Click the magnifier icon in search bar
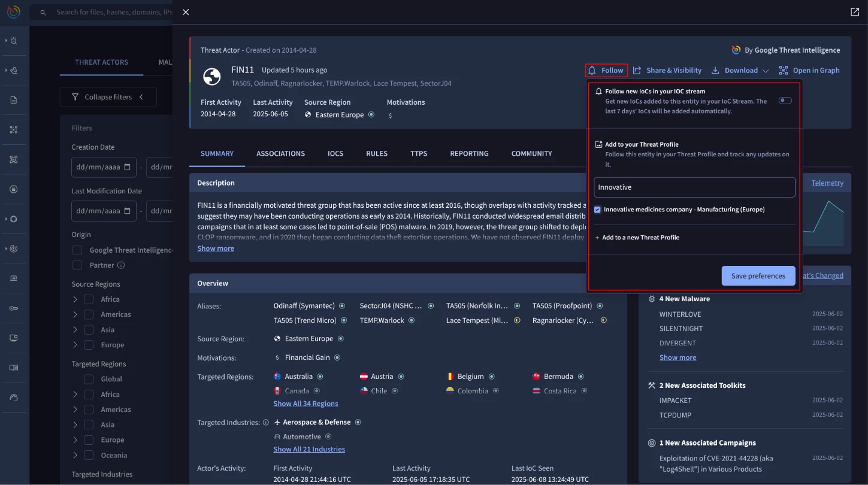868x485 pixels. click(43, 12)
